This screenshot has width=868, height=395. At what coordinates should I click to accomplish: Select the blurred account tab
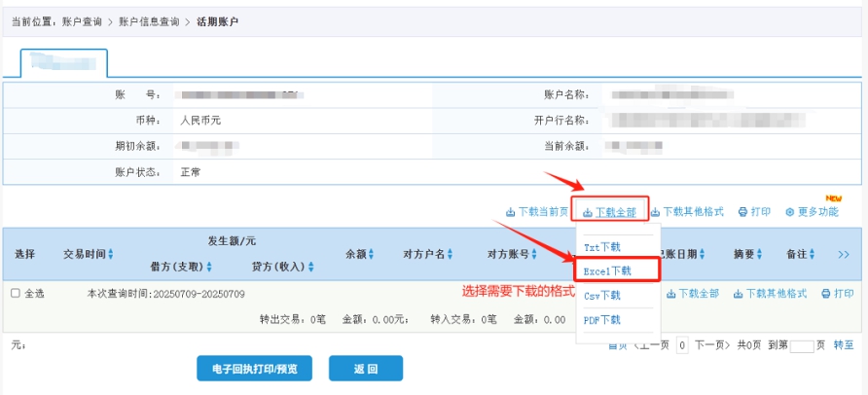[x=63, y=62]
